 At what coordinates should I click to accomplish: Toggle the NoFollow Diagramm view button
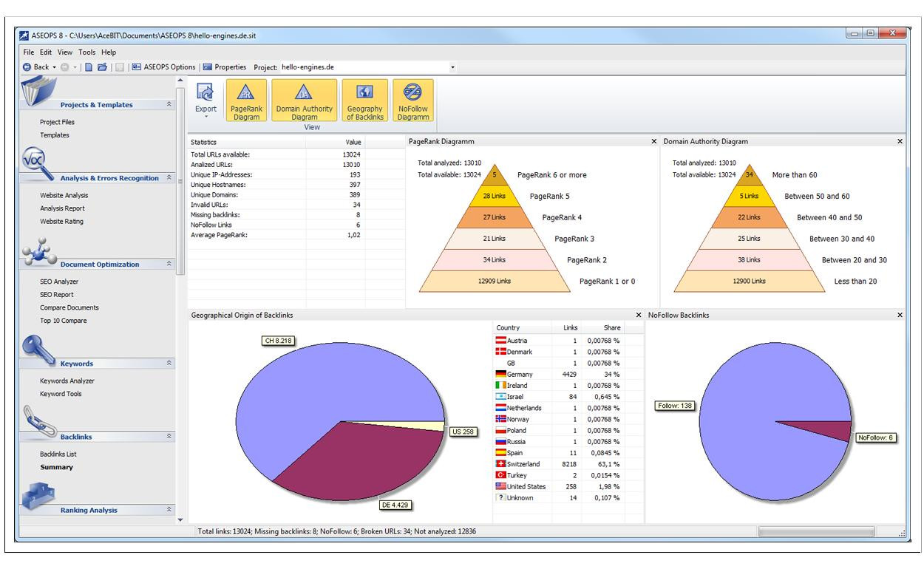413,101
